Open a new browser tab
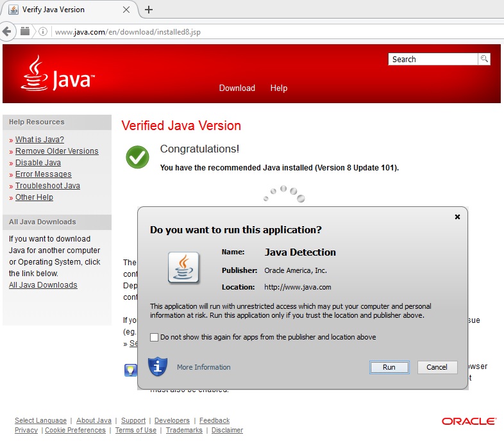 [x=149, y=10]
